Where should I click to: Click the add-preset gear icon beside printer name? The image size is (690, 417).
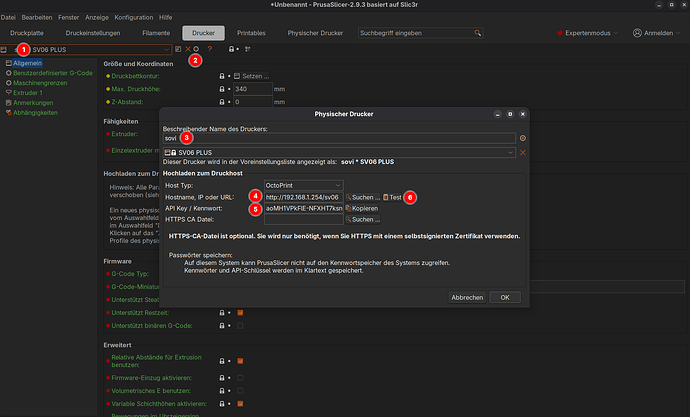522,137
